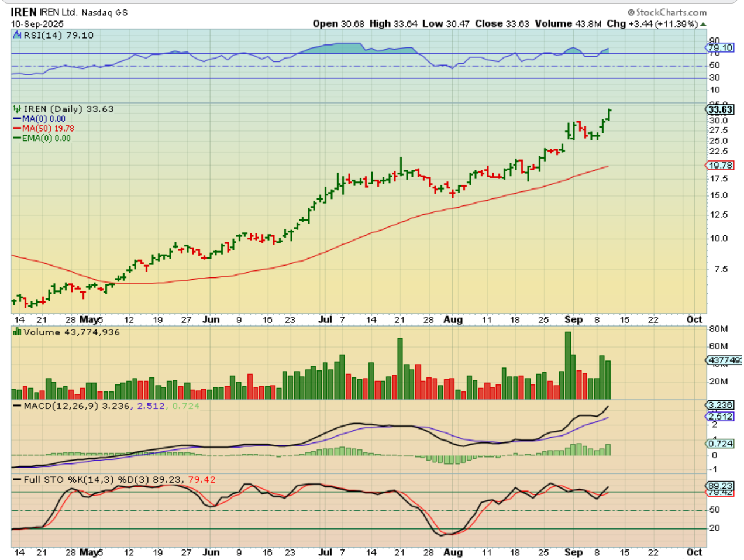
Task: Click the Close 33.63 header value
Action: point(502,24)
